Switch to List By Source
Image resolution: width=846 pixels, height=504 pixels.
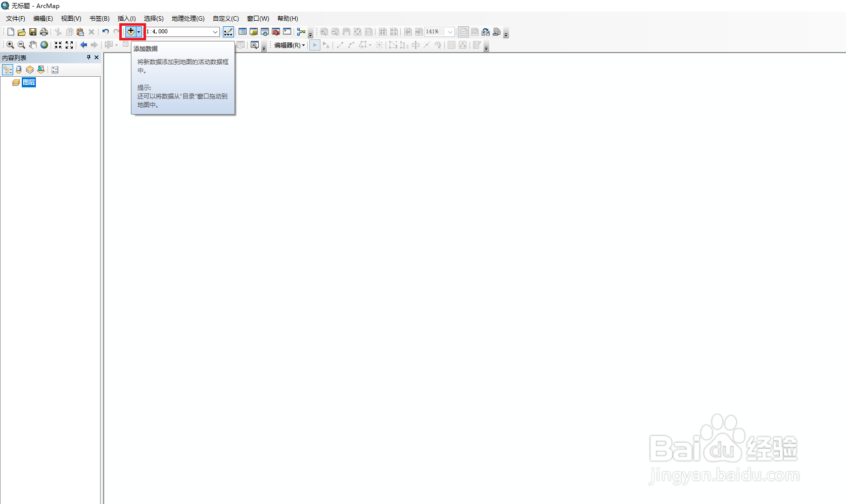tap(19, 70)
